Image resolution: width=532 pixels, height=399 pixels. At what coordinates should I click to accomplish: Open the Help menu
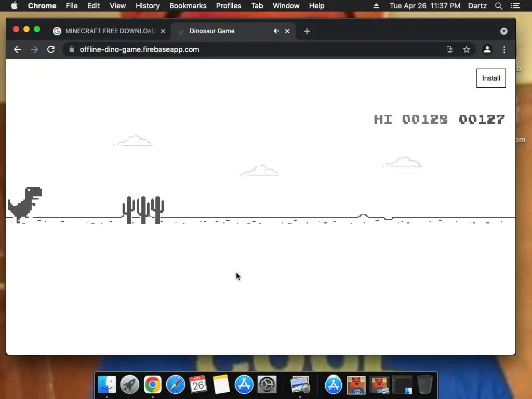[316, 6]
